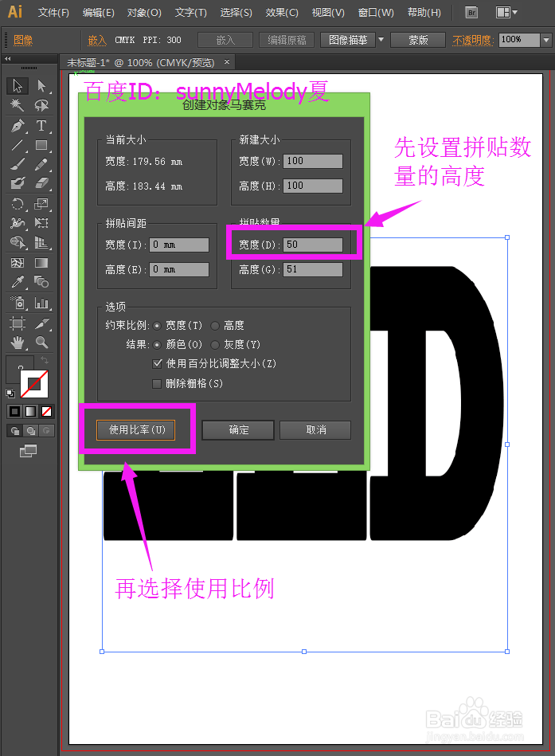Cancel the dialog with 取消 button
The height and width of the screenshot is (756, 555).
pyautogui.click(x=315, y=430)
